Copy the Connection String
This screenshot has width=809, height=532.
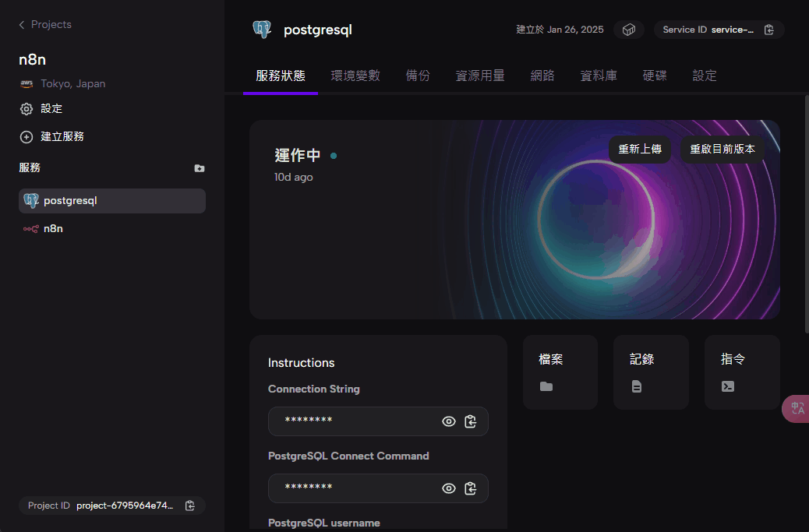(471, 421)
